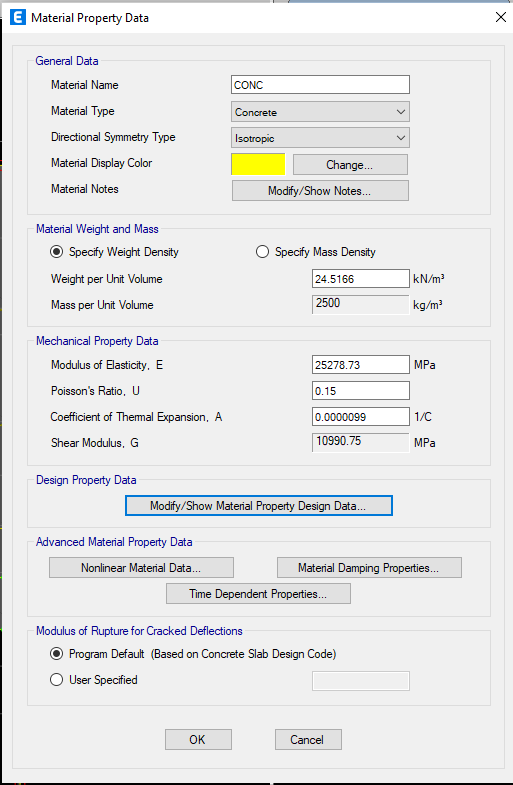Close the Material Property Data dialog
The width and height of the screenshot is (513, 785).
point(500,18)
